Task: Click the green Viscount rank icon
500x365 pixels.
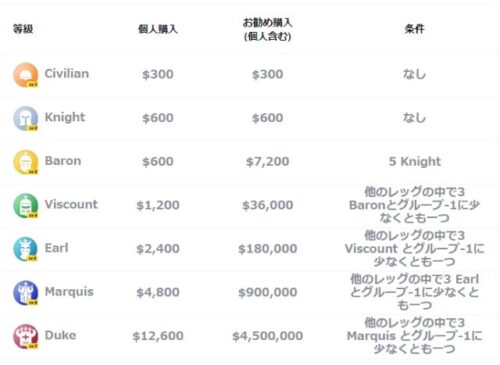Action: (x=26, y=206)
